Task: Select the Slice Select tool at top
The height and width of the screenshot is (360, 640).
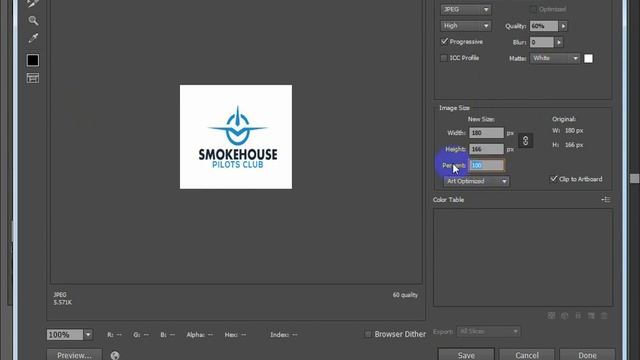Action: [x=33, y=4]
